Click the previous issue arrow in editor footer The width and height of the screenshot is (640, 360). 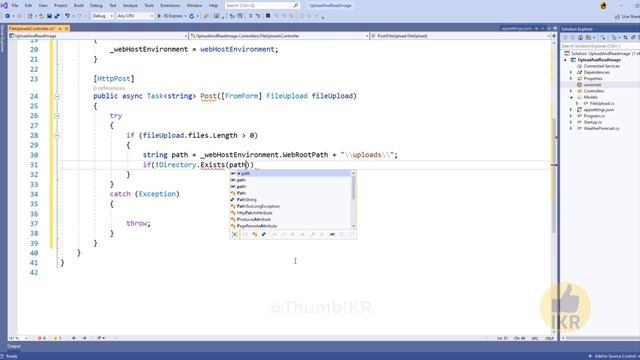coord(74,338)
